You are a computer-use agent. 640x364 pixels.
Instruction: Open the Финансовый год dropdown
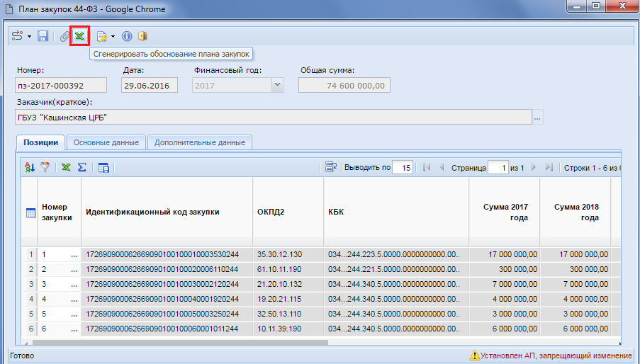coord(276,85)
